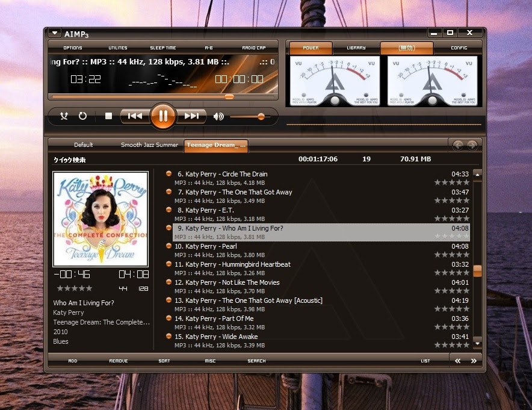Open the RADIO CAP feature
The image size is (532, 410).
point(254,48)
